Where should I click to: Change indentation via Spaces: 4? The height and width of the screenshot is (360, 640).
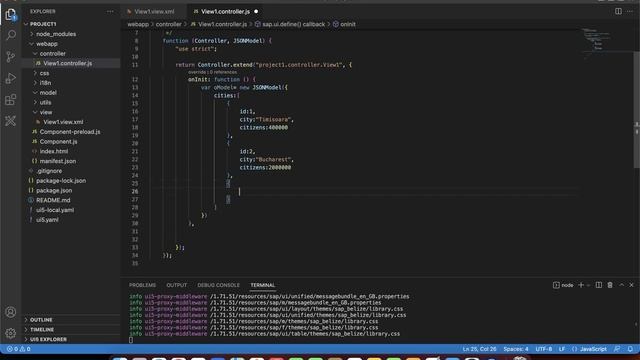pyautogui.click(x=516, y=349)
